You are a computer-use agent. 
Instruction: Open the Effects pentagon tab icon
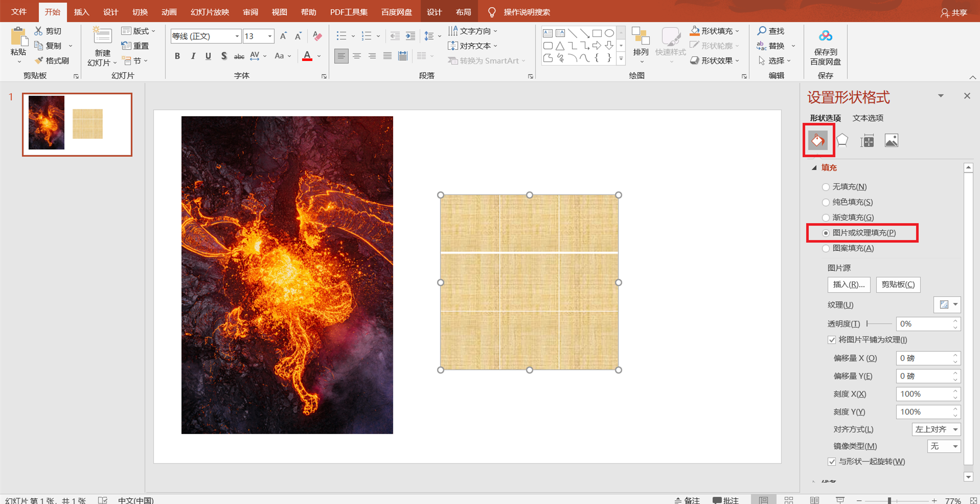coord(842,140)
